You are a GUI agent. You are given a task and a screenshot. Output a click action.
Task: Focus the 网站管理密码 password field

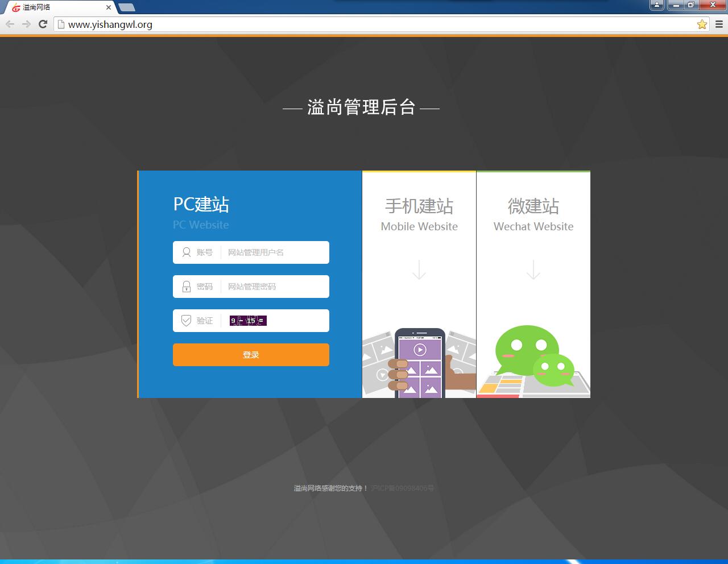click(275, 287)
